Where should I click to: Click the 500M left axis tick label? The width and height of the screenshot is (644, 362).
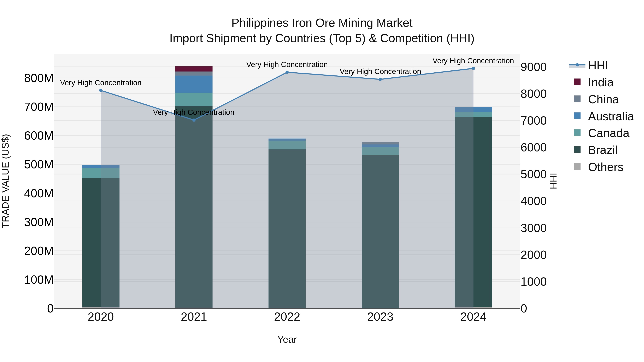(x=39, y=165)
